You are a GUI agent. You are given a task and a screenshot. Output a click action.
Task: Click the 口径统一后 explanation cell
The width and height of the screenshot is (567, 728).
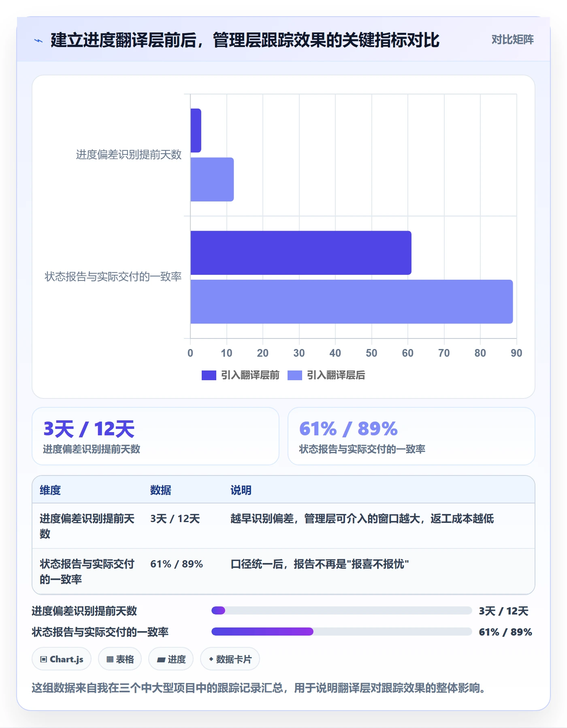[x=320, y=564]
